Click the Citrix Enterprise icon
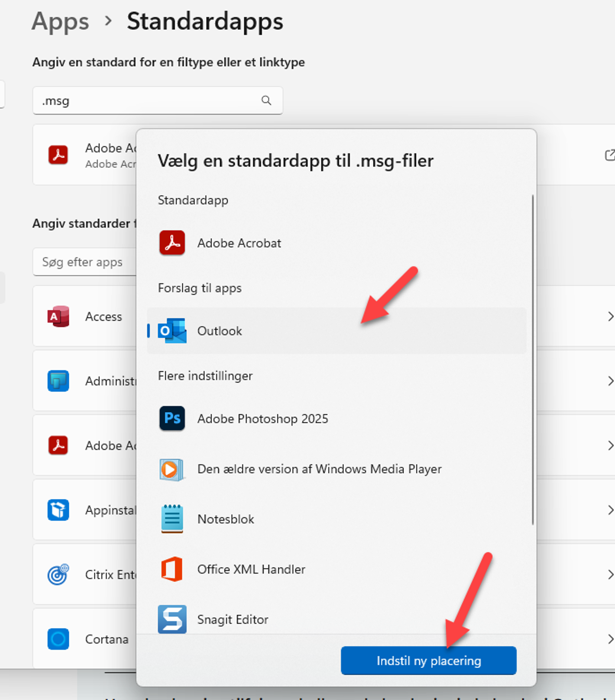This screenshot has height=700, width=615. click(58, 574)
